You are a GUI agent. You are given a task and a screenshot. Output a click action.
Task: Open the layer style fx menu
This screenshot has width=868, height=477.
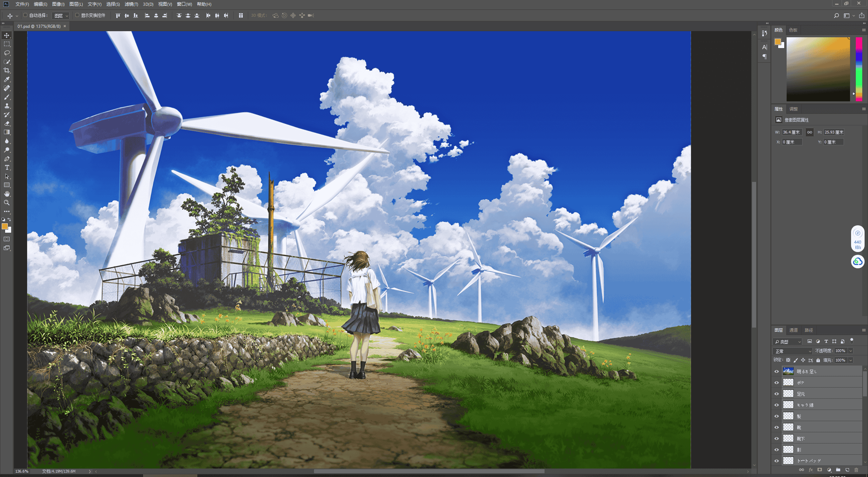pos(811,470)
